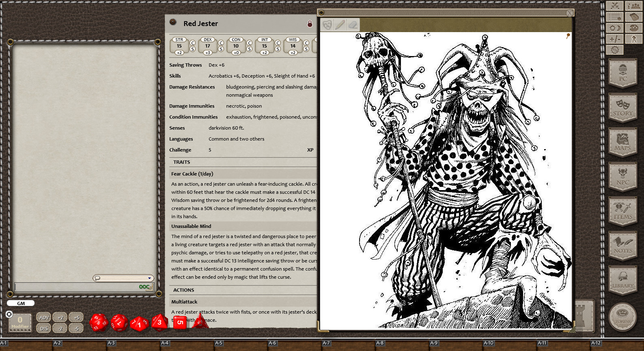Select the eraser tool on image
The height and width of the screenshot is (351, 644).
[x=353, y=25]
